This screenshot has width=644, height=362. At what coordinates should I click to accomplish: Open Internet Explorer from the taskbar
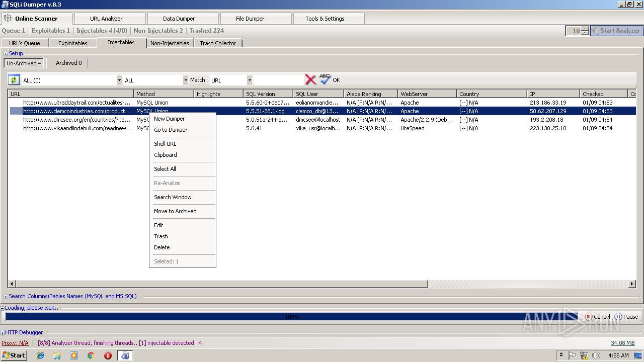(x=40, y=355)
